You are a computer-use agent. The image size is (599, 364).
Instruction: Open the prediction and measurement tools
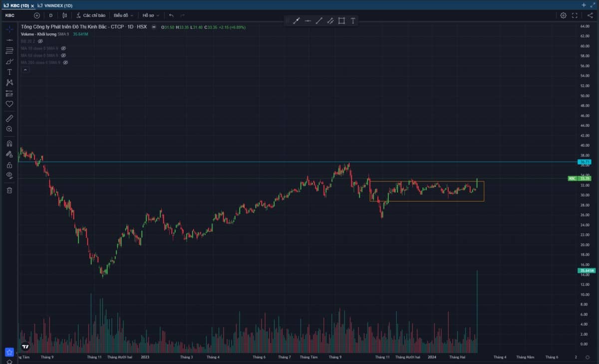click(x=9, y=94)
